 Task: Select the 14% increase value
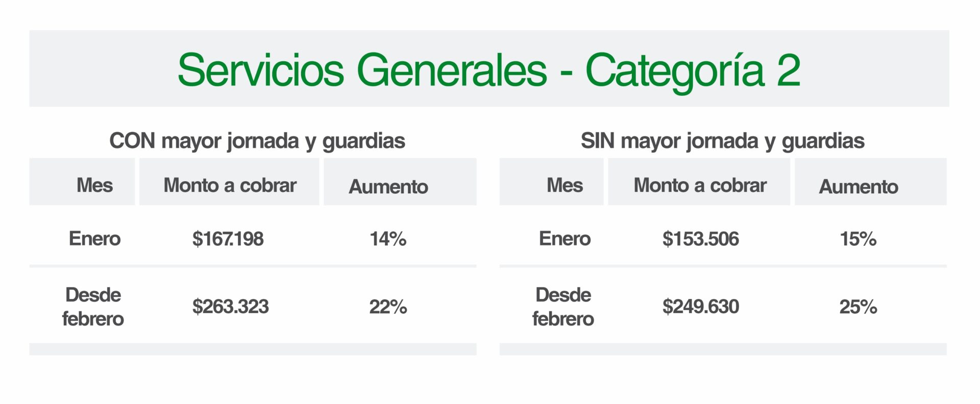point(388,239)
